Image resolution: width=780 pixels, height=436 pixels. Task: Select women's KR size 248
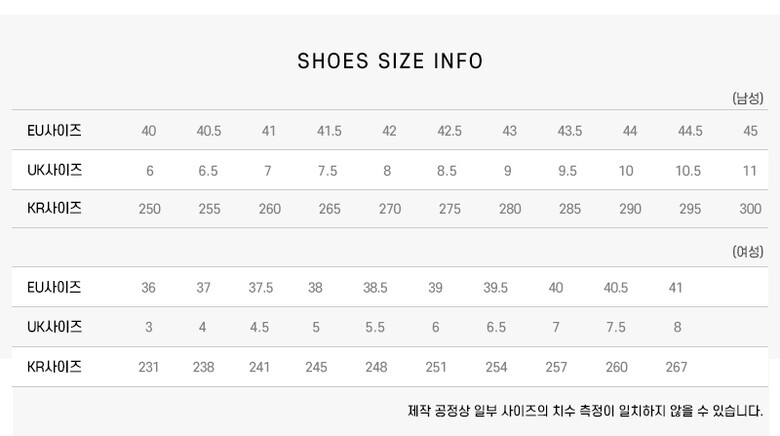pos(376,367)
